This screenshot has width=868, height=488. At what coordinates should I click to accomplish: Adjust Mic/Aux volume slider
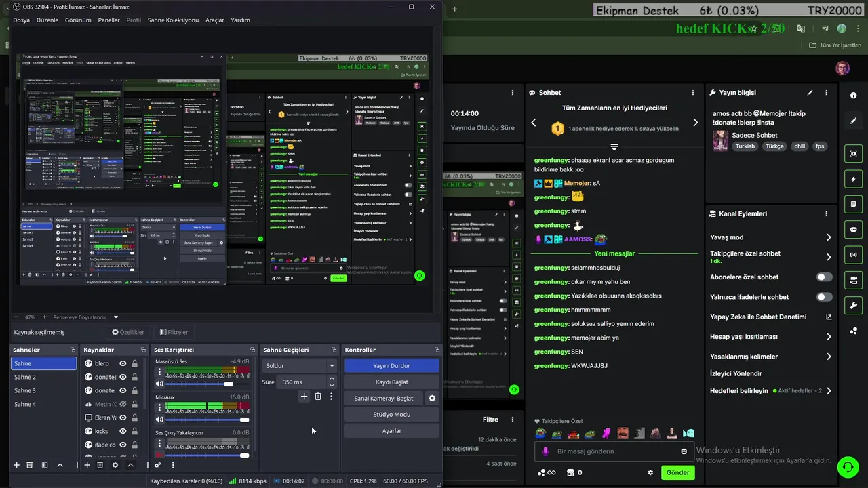209,420
